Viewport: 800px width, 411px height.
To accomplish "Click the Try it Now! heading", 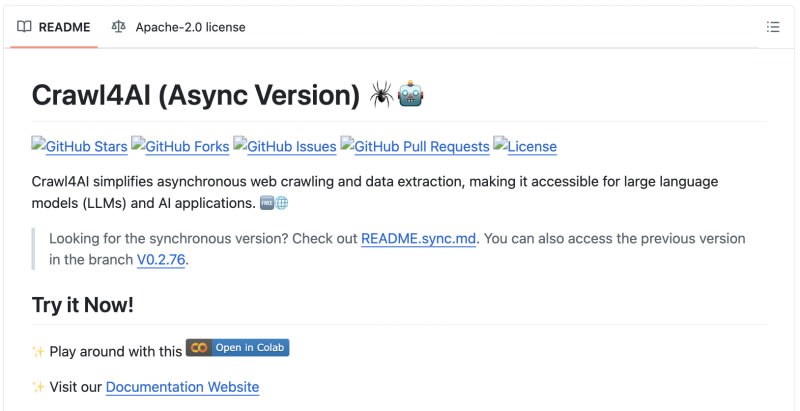I will [83, 305].
